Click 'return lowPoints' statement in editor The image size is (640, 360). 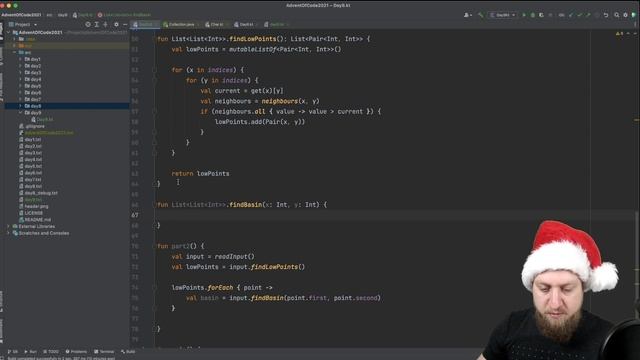[x=200, y=174]
